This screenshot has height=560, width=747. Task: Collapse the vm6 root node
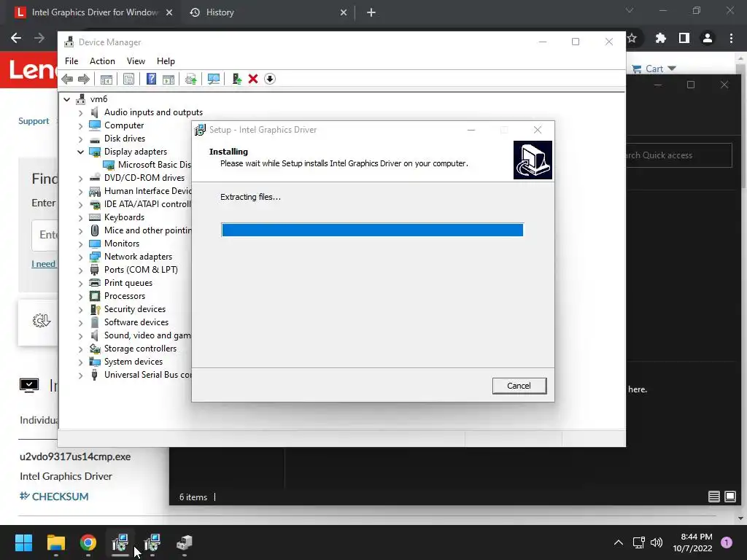[x=67, y=99]
